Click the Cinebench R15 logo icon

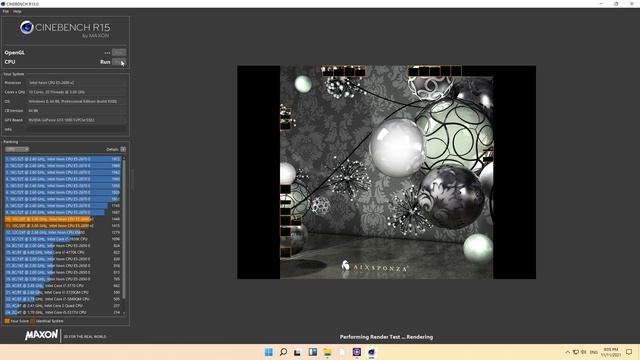(27, 27)
